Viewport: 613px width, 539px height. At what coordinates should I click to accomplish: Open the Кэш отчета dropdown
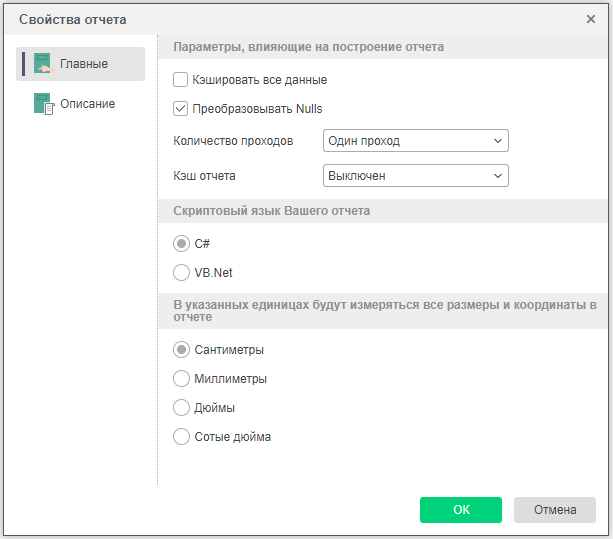415,176
